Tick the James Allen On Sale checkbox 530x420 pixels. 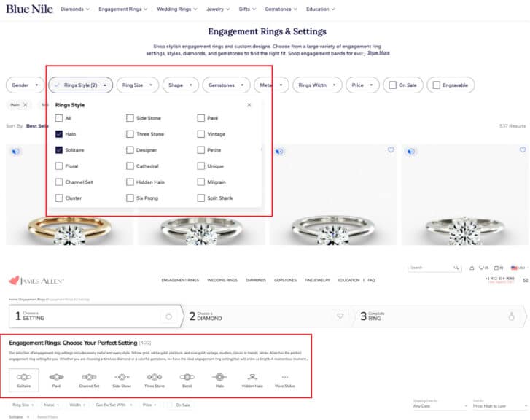click(170, 405)
